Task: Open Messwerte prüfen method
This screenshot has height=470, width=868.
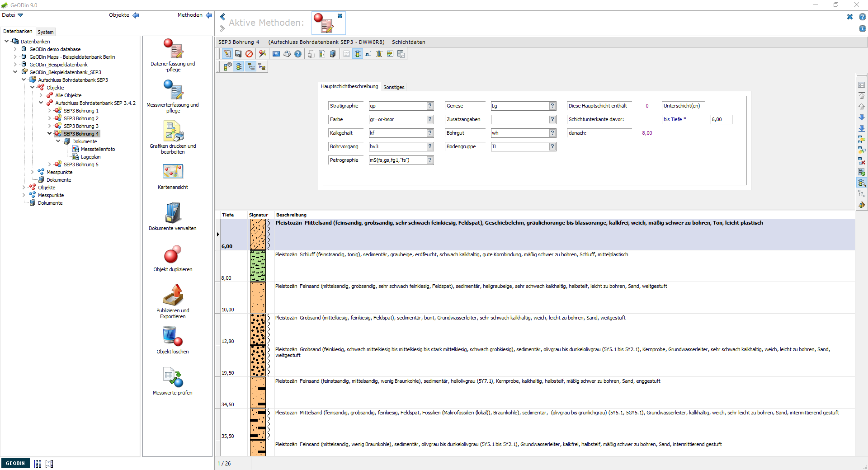Action: (173, 381)
